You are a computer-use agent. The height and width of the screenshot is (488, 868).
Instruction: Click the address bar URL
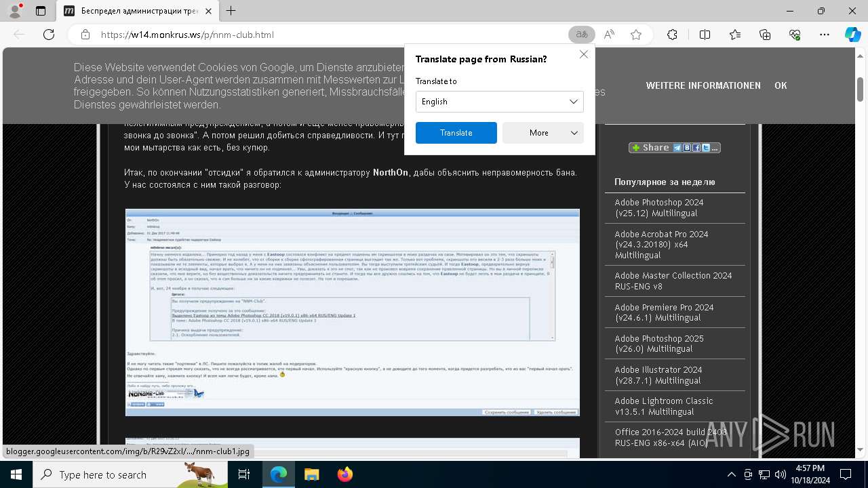coord(187,35)
